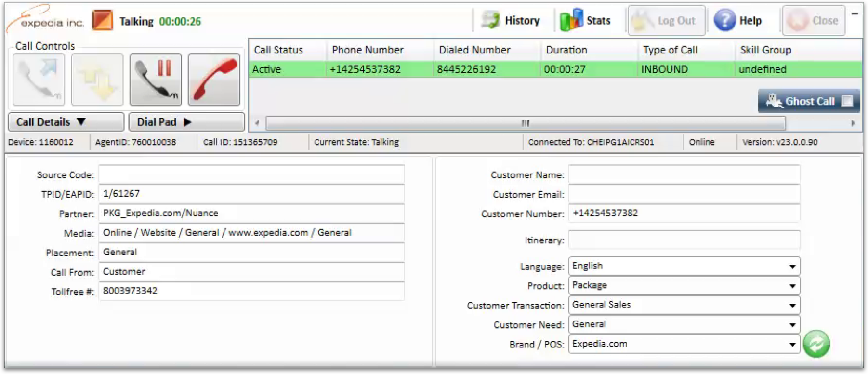Click the Device: 1160012 status entry
Viewport: 868px width, 374px height.
41,142
